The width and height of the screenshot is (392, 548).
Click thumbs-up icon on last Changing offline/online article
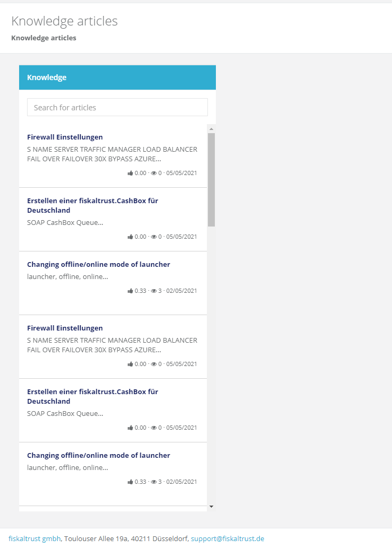(130, 482)
